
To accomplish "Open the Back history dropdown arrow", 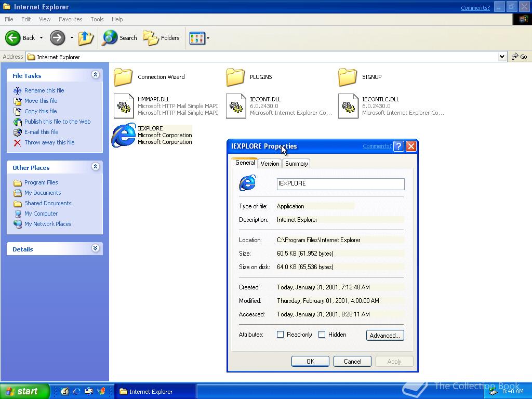I will point(42,37).
